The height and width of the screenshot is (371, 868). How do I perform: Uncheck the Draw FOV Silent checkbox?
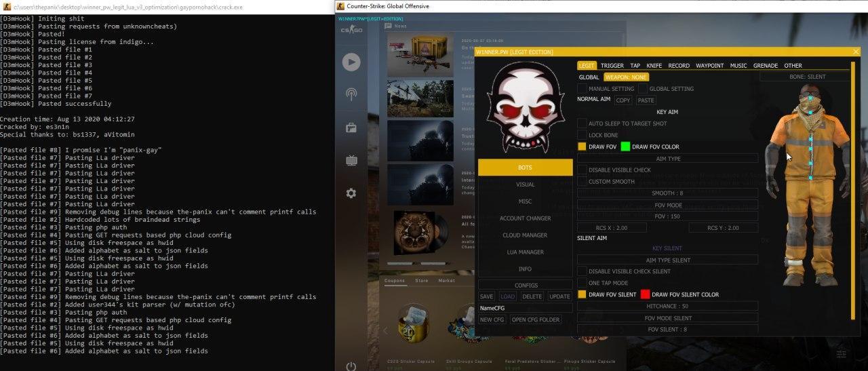point(582,294)
